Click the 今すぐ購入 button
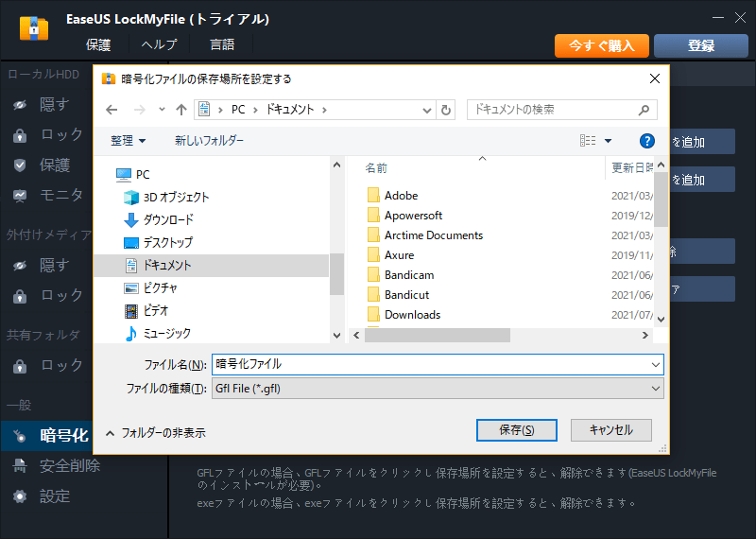The height and width of the screenshot is (539, 756). point(602,45)
